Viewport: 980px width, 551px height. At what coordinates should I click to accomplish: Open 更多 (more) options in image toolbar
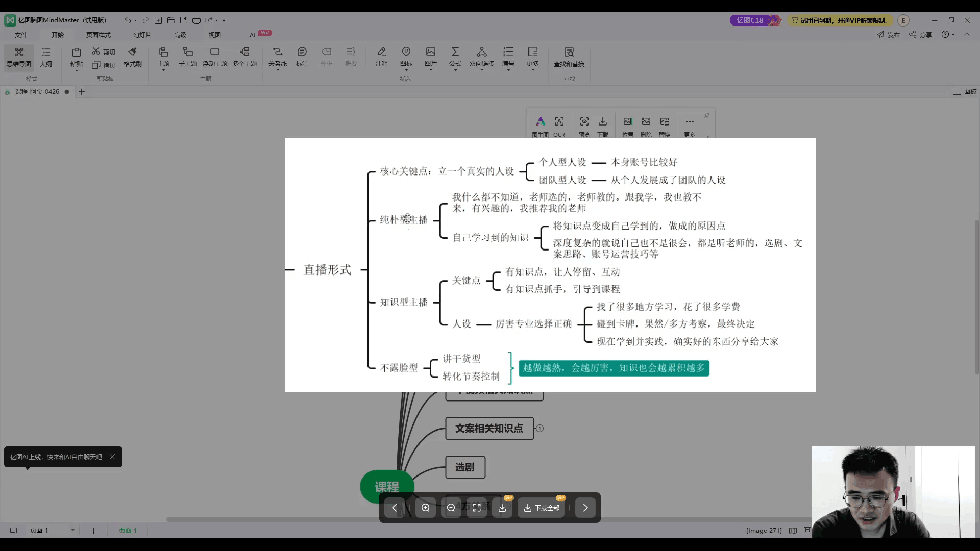point(690,127)
